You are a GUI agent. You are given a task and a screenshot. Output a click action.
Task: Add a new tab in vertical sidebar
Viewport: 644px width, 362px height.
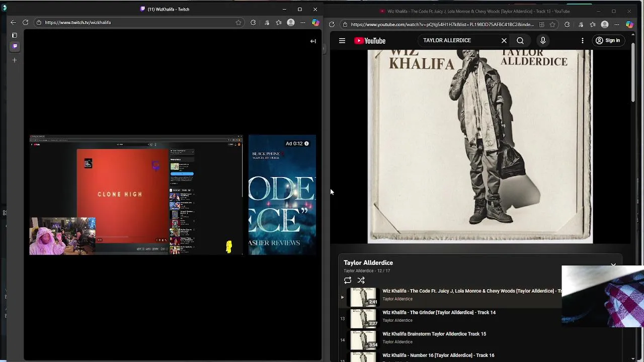15,60
